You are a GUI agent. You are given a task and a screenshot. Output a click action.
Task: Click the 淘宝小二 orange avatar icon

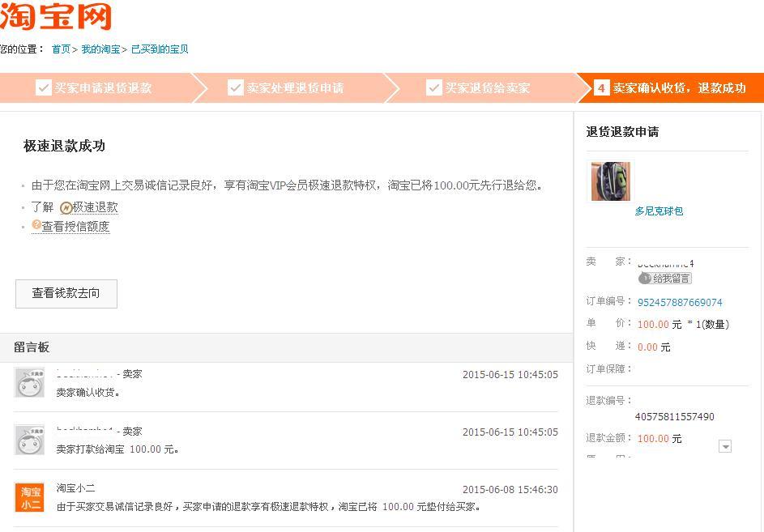click(x=30, y=497)
